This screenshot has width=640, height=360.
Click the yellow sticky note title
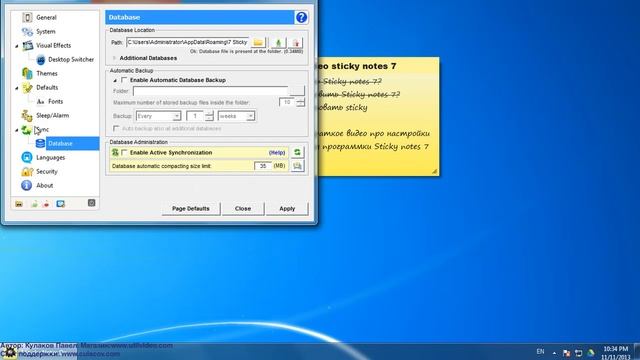pos(358,66)
